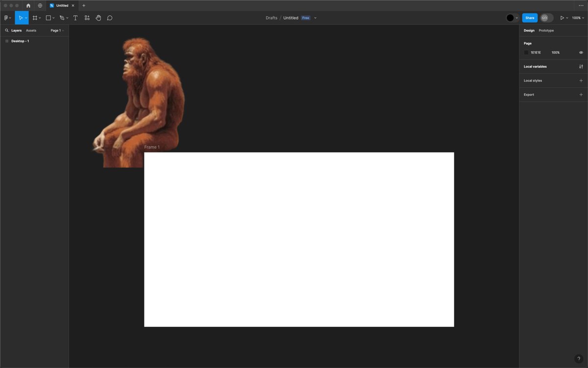Select the Untitled file tab
This screenshot has width=588, height=368.
click(62, 5)
